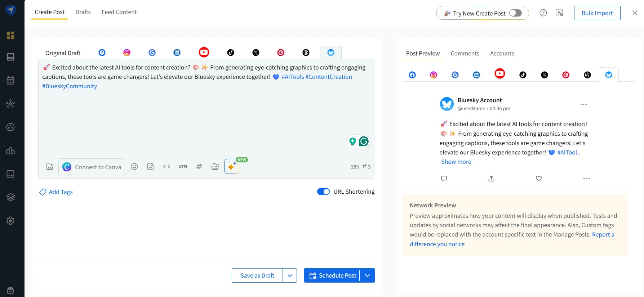Click Connect to Canva button
The width and height of the screenshot is (644, 297).
92,167
